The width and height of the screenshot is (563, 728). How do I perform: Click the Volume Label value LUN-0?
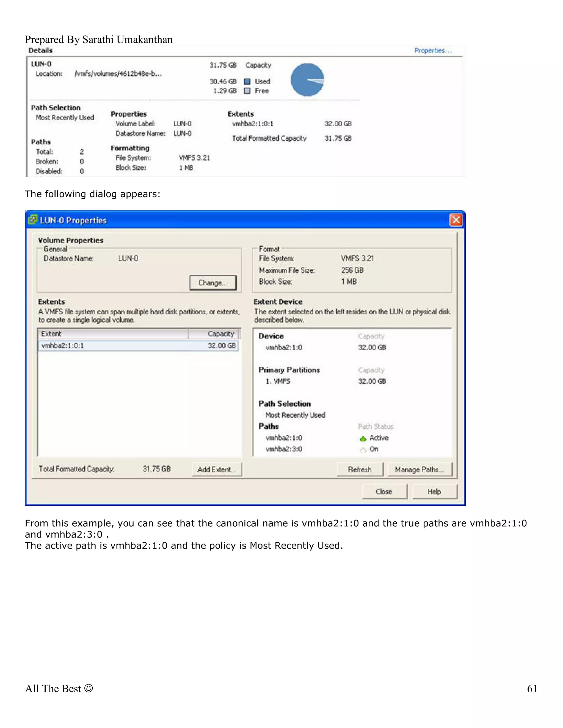183,124
